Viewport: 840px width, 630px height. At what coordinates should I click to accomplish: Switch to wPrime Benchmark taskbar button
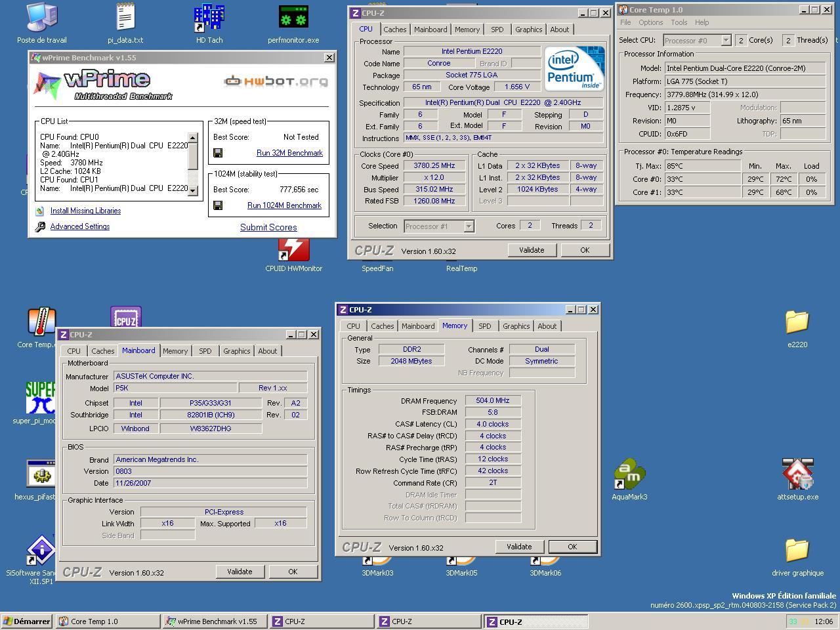(215, 621)
